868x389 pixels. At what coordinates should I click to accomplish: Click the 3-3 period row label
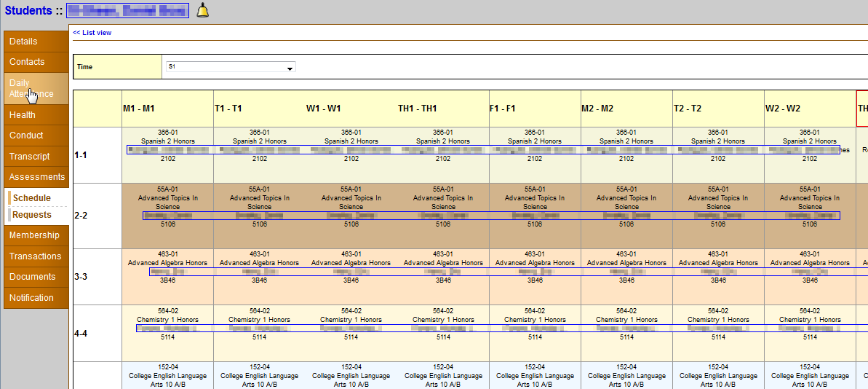tap(81, 277)
